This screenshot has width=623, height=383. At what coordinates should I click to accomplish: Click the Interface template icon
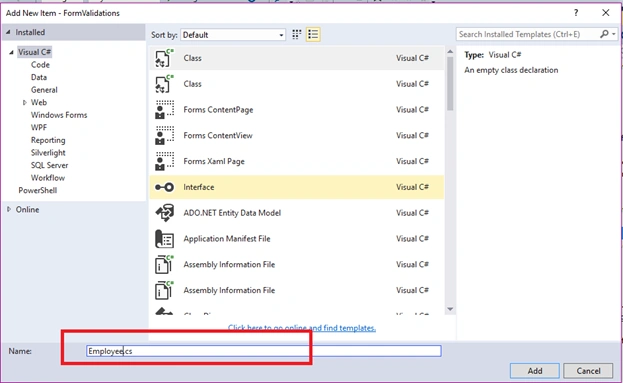pos(164,187)
